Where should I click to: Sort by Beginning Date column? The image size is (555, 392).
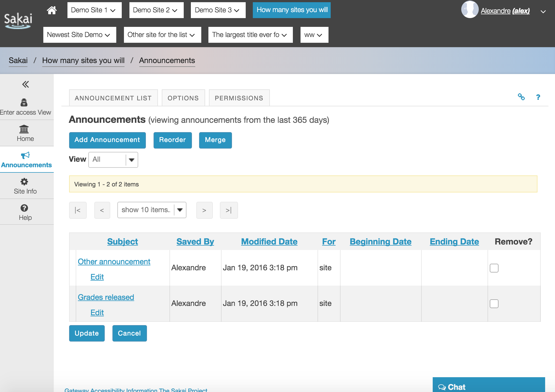[x=381, y=242]
